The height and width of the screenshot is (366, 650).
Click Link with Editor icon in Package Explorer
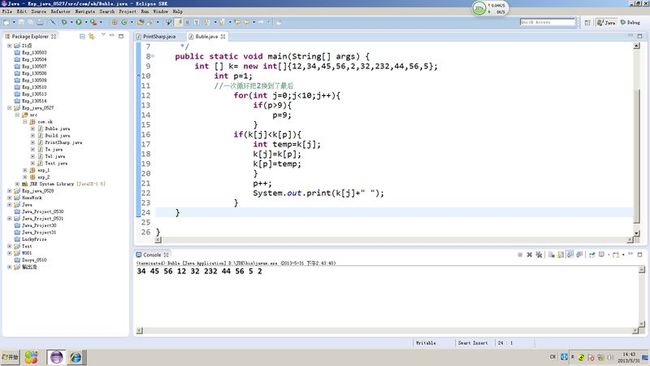[x=92, y=36]
